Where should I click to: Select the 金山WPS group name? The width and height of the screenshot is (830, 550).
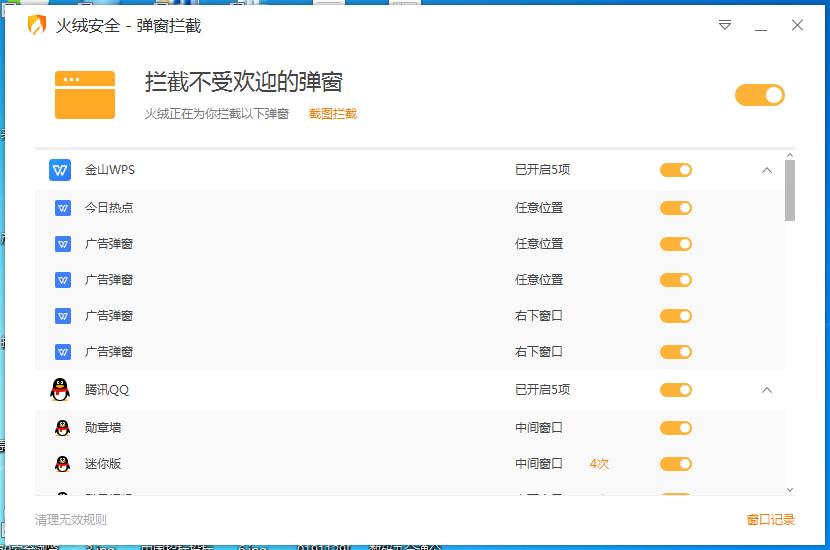[110, 170]
